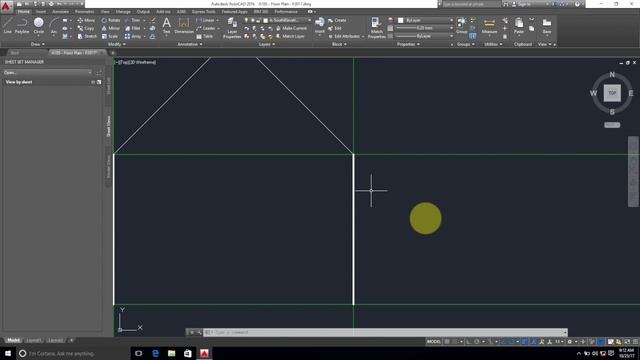Click the Copy command
This screenshot has height=360, width=640.
coord(86,28)
